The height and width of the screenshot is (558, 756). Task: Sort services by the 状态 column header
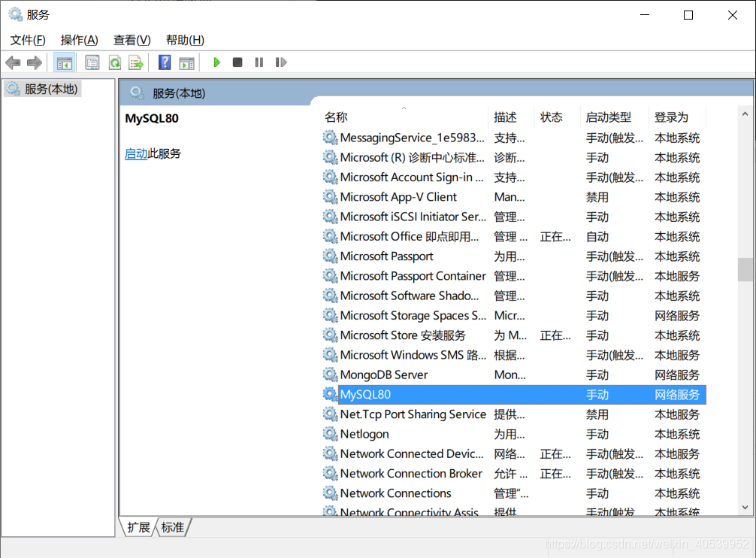point(551,117)
